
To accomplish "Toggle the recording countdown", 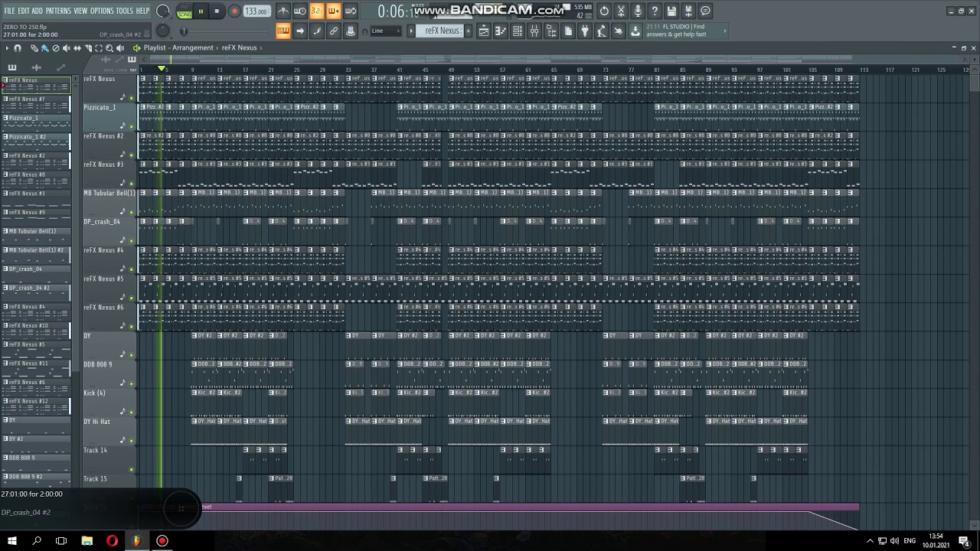I will (x=317, y=11).
